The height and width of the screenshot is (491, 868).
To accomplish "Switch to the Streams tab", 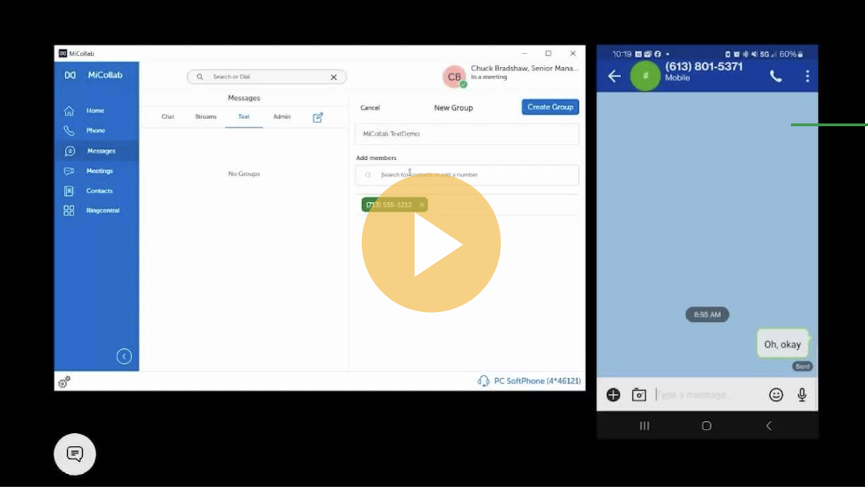I will [x=206, y=117].
